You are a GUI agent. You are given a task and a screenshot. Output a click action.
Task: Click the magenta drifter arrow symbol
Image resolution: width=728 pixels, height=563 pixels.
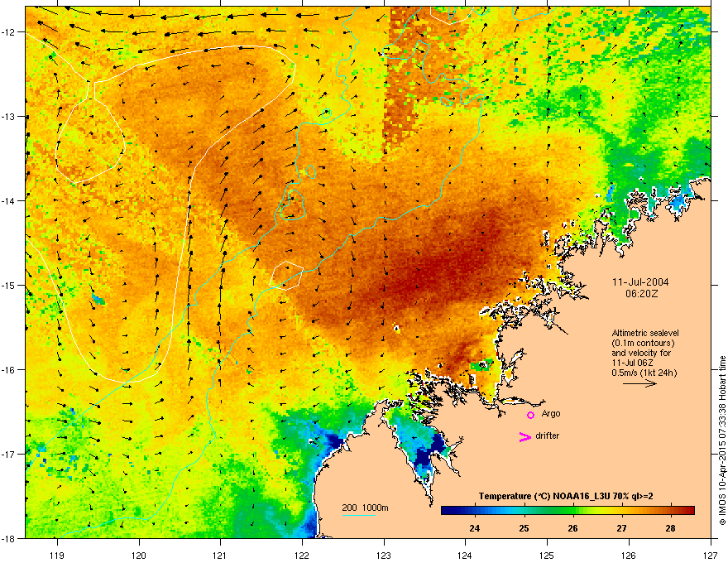(x=524, y=436)
